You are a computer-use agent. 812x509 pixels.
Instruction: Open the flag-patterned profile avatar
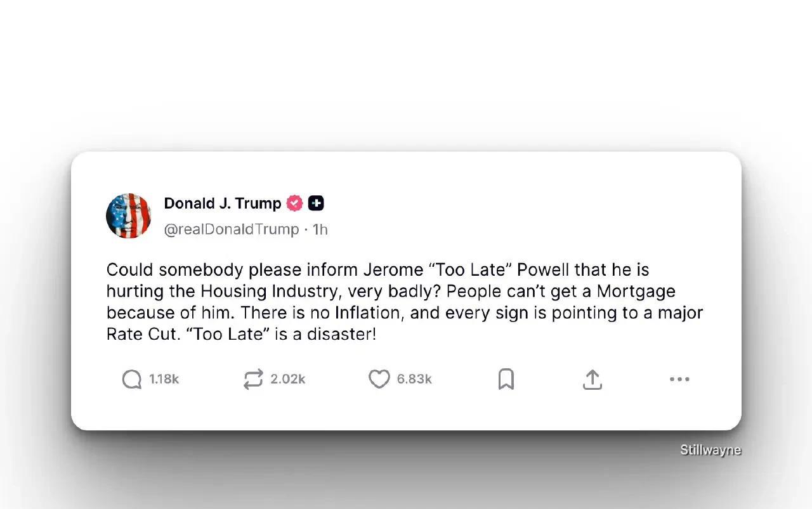click(129, 216)
